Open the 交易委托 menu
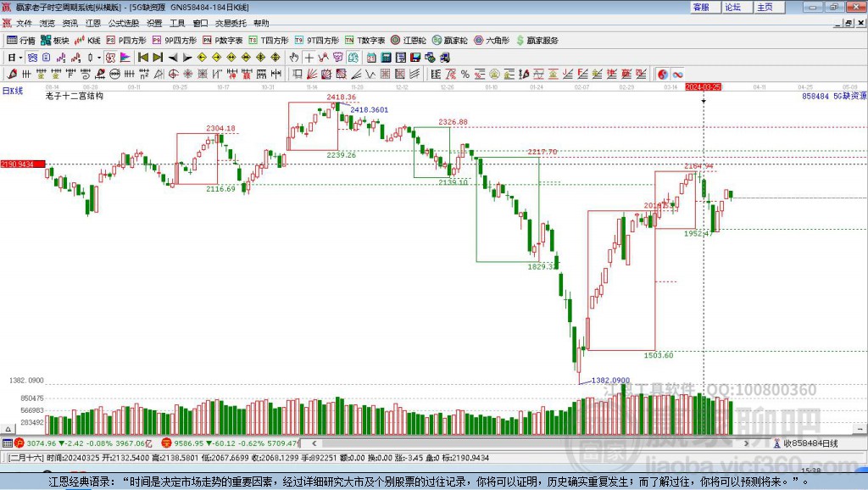Screen dimensions: 868x490 (231, 23)
